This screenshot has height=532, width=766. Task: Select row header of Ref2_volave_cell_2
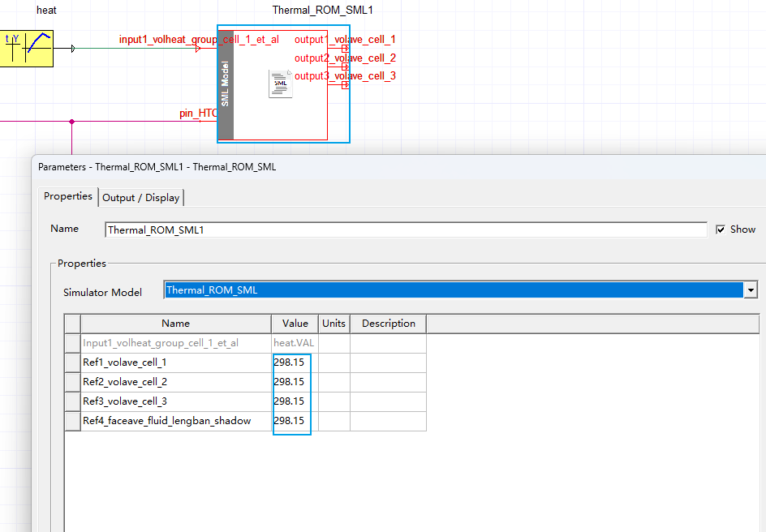pyautogui.click(x=72, y=382)
